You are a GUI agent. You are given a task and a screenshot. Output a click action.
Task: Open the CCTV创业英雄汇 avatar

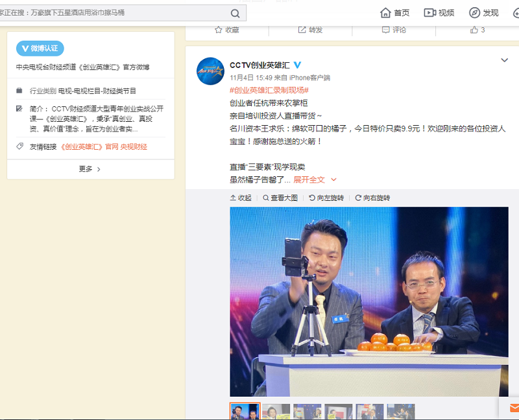[210, 71]
